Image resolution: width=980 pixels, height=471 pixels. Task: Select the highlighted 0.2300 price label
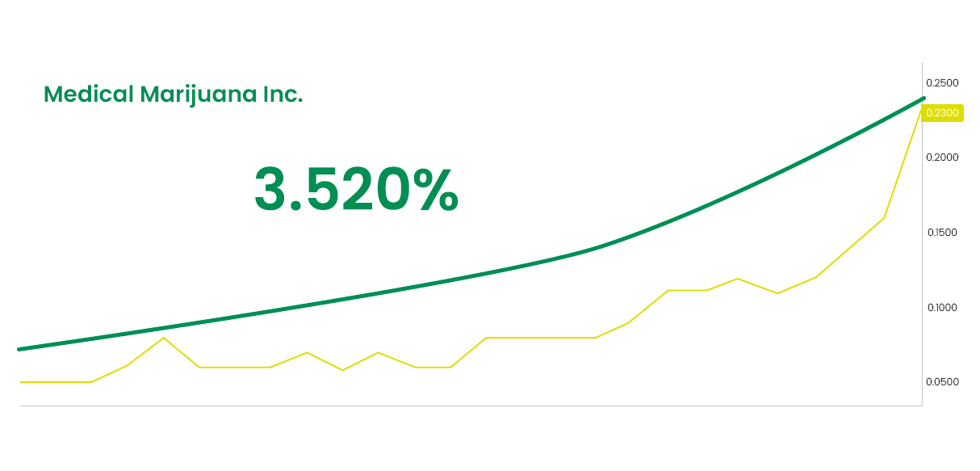click(x=942, y=113)
